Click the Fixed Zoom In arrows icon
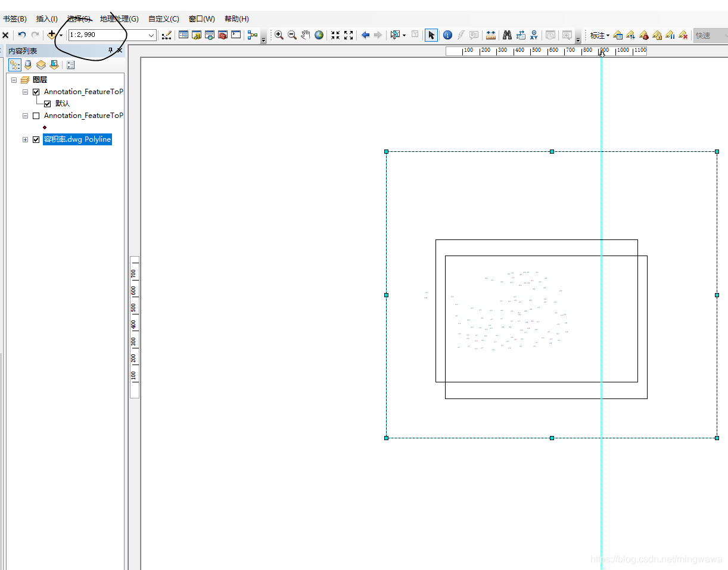728x570 pixels. click(x=335, y=35)
